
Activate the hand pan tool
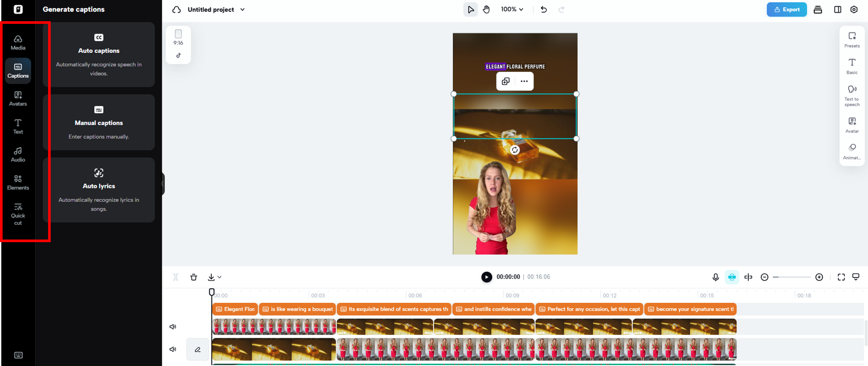point(487,10)
